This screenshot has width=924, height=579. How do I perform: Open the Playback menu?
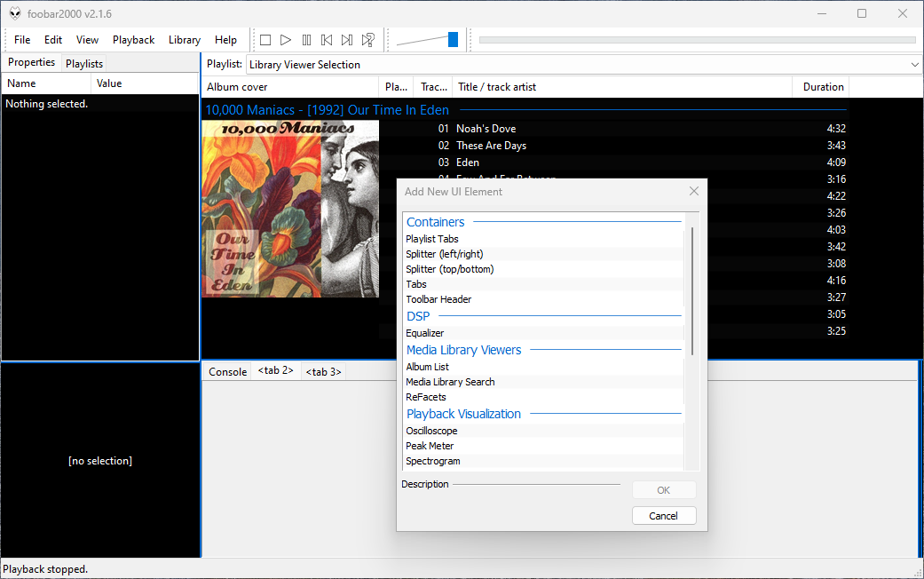133,40
